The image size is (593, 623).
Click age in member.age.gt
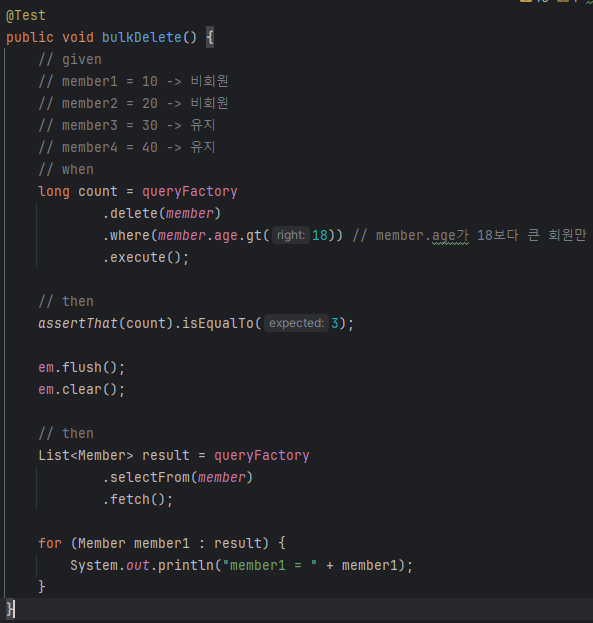tap(226, 236)
